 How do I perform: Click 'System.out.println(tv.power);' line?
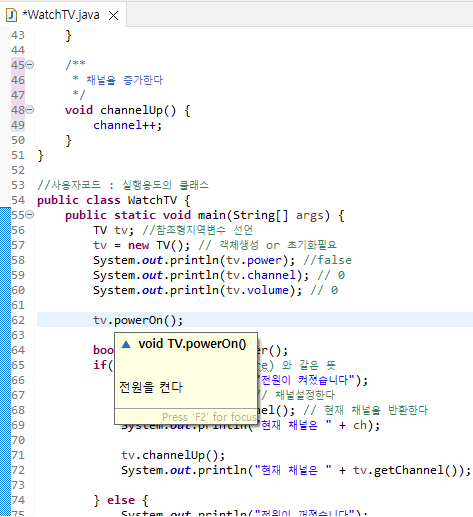(x=194, y=260)
